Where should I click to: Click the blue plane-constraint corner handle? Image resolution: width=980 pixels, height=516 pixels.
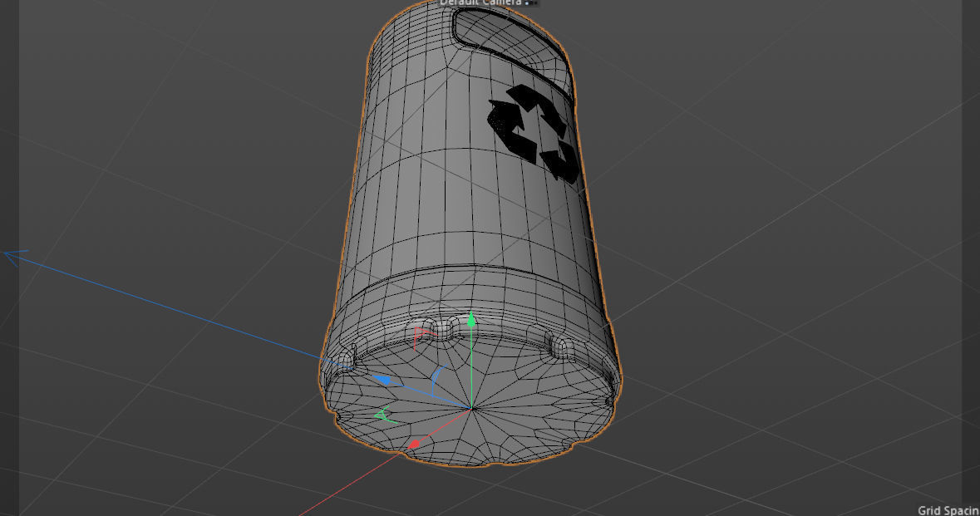pyautogui.click(x=437, y=381)
